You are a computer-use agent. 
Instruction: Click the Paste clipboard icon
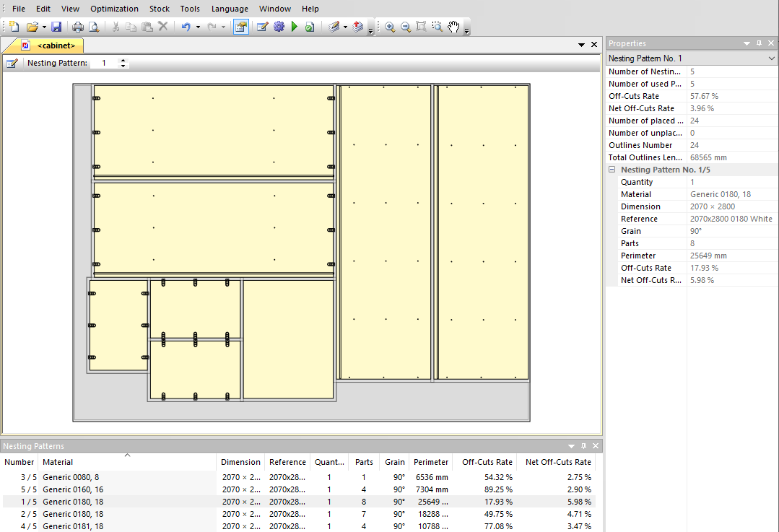click(147, 27)
